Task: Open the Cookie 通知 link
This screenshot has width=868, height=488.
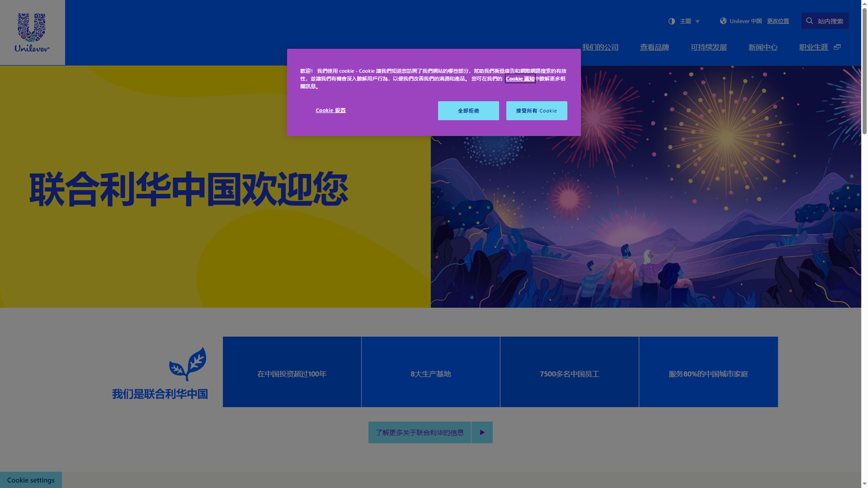Action: 520,78
